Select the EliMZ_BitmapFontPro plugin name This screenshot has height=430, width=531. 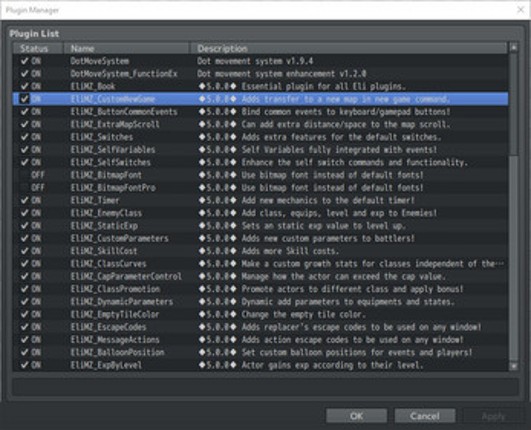click(x=113, y=188)
